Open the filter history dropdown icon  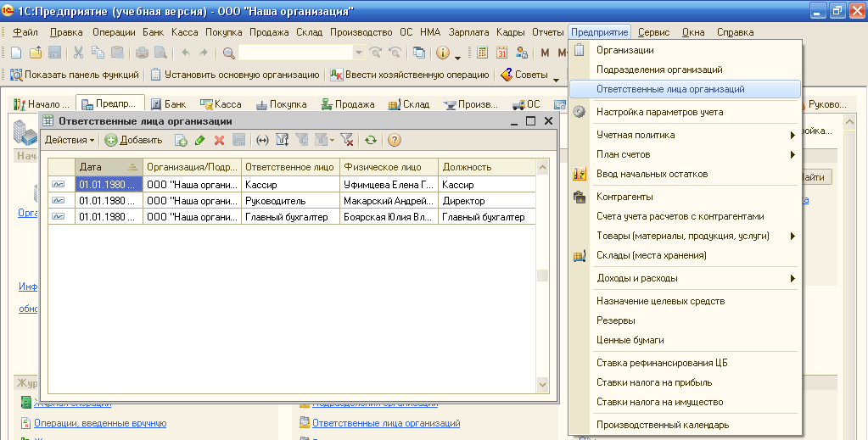(323, 140)
